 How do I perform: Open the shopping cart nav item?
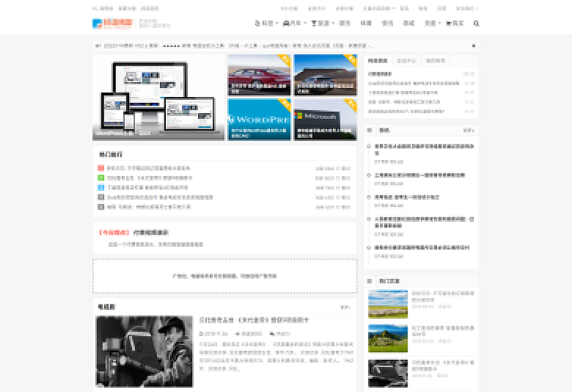pyautogui.click(x=454, y=23)
